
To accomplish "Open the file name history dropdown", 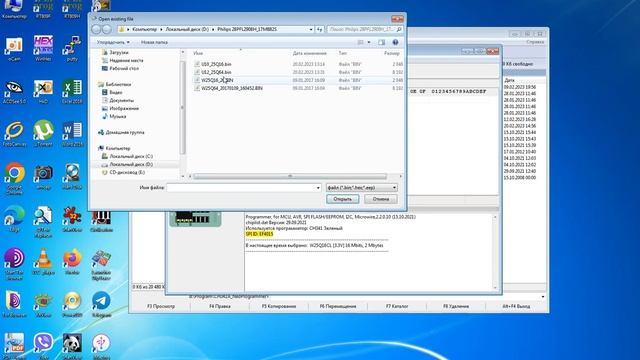I will [x=318, y=188].
